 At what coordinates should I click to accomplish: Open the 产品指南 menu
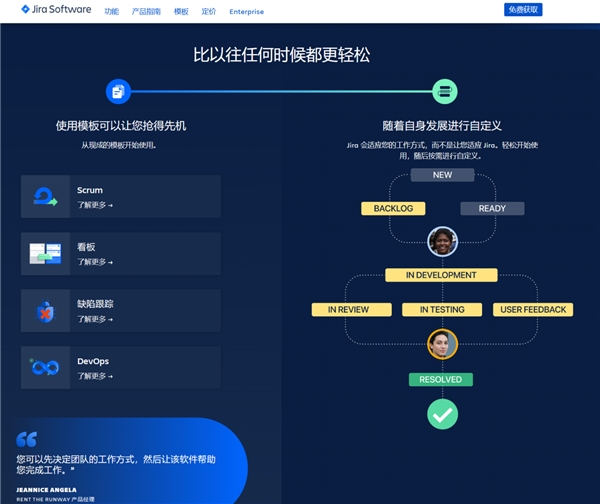coord(146,11)
